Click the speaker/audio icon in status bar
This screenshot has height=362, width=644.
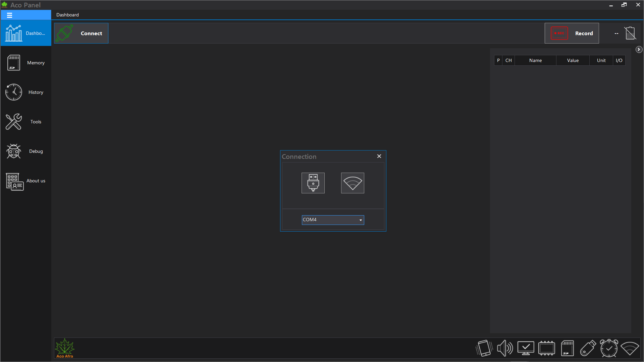coord(505,348)
